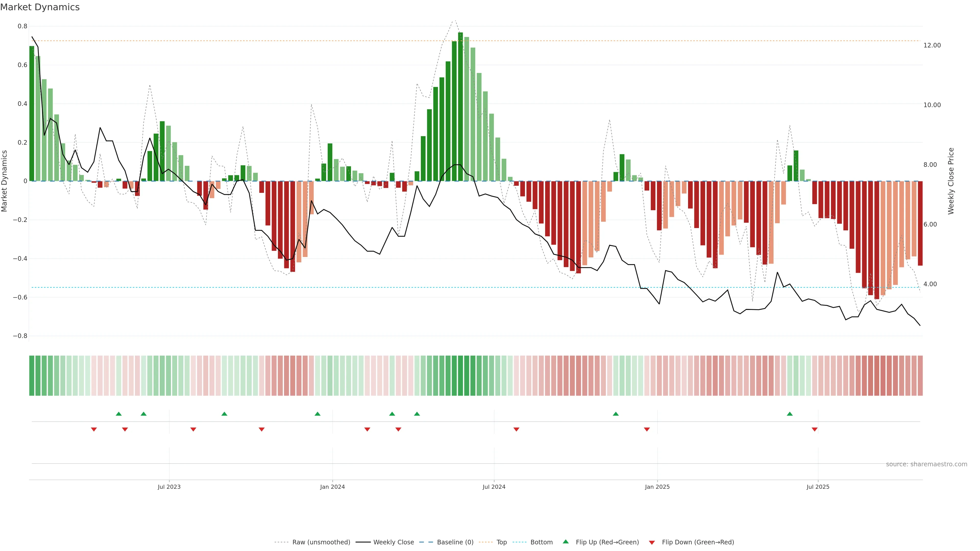Click the Jul 2023 x-axis label

(x=169, y=487)
